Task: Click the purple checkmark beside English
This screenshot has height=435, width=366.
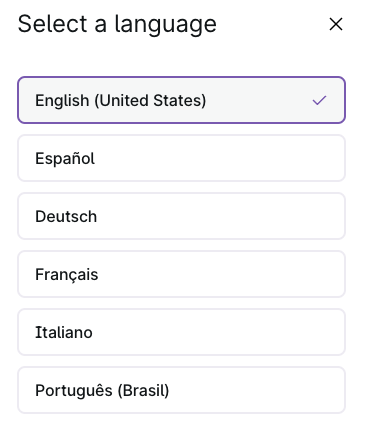Action: pos(319,100)
